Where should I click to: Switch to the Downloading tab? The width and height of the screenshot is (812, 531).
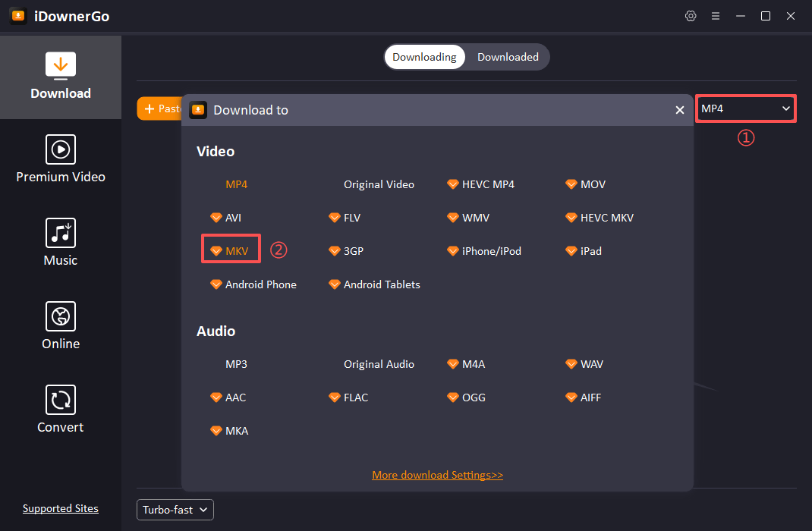coord(424,57)
